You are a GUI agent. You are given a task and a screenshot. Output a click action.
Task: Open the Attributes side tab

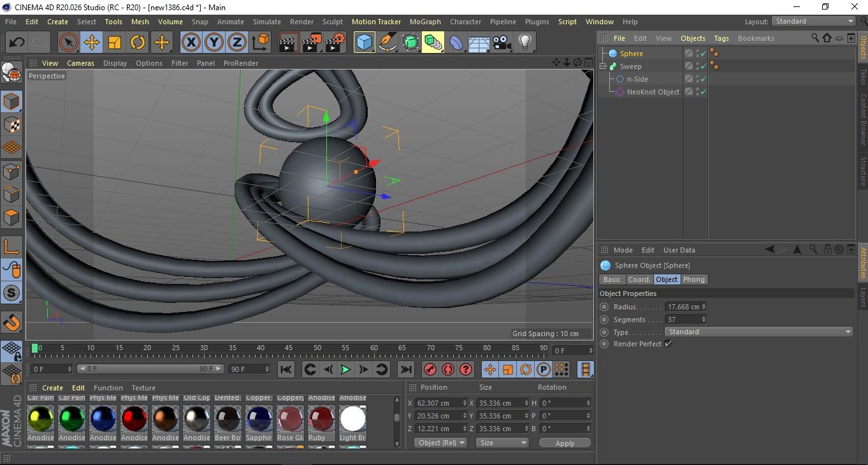point(863,263)
